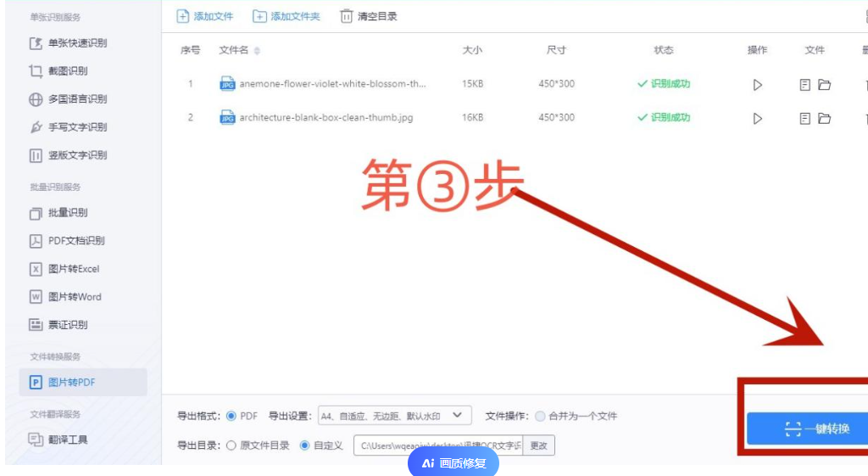Click the 16KB size cell
The height and width of the screenshot is (476, 868).
coord(473,117)
